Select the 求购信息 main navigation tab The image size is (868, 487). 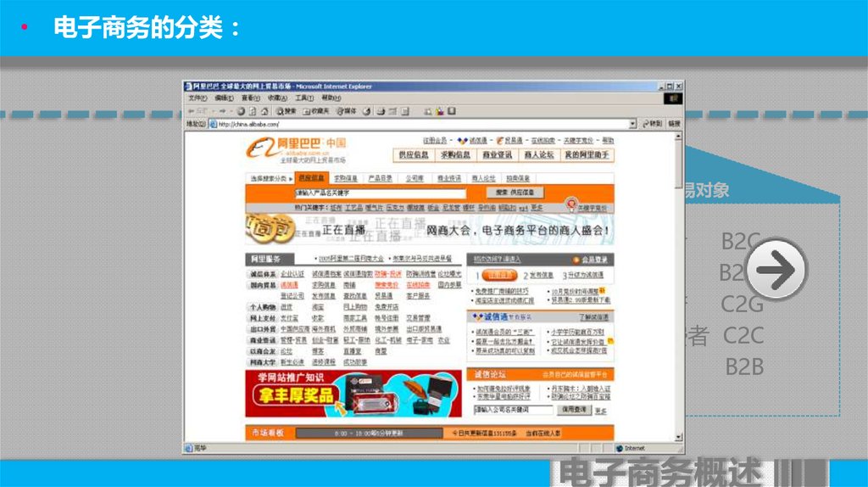point(455,155)
